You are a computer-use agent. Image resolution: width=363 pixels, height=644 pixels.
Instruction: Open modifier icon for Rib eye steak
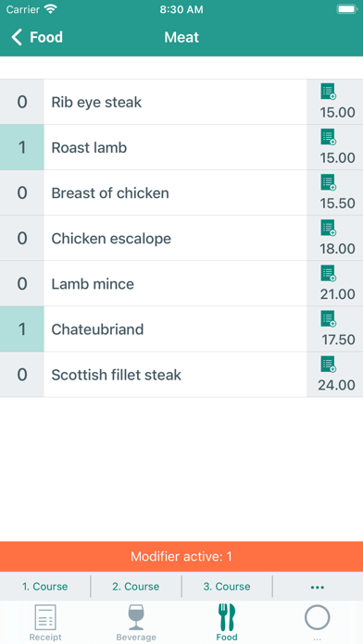coord(329,92)
